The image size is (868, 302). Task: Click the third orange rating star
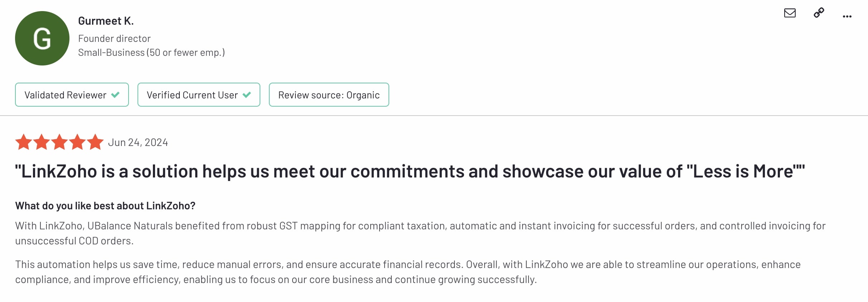coord(59,142)
